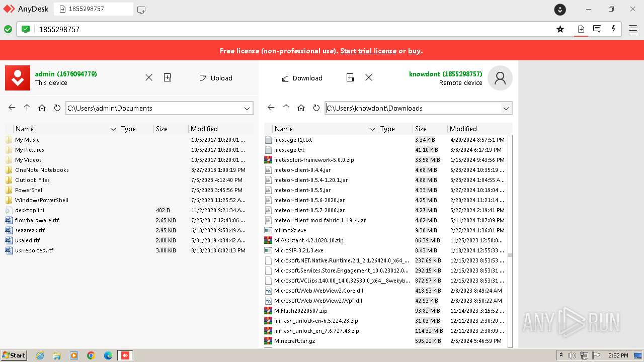Select the WindowsPowerShell folder
644x362 pixels.
pyautogui.click(x=129, y=200)
